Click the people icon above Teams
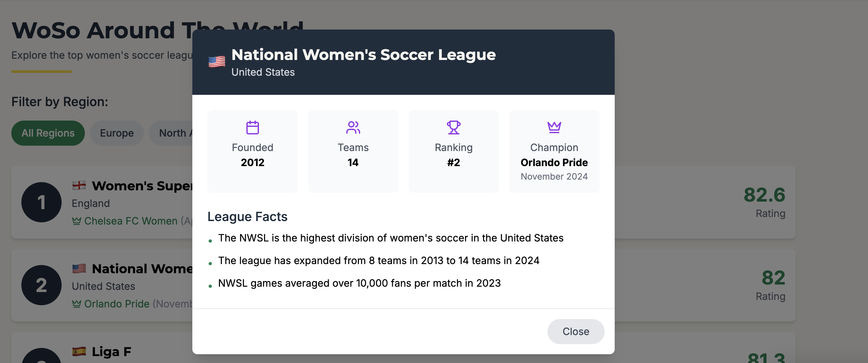 pyautogui.click(x=353, y=127)
